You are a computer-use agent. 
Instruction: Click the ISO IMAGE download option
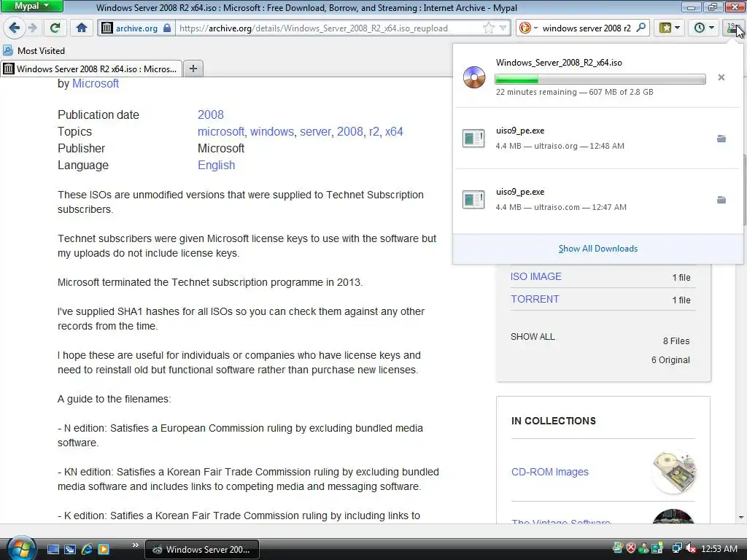coord(536,276)
